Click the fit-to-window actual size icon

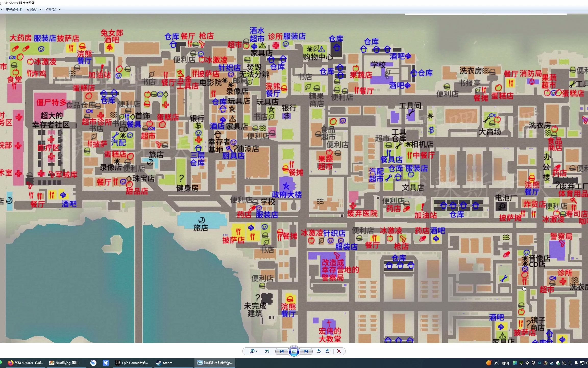coord(267,351)
